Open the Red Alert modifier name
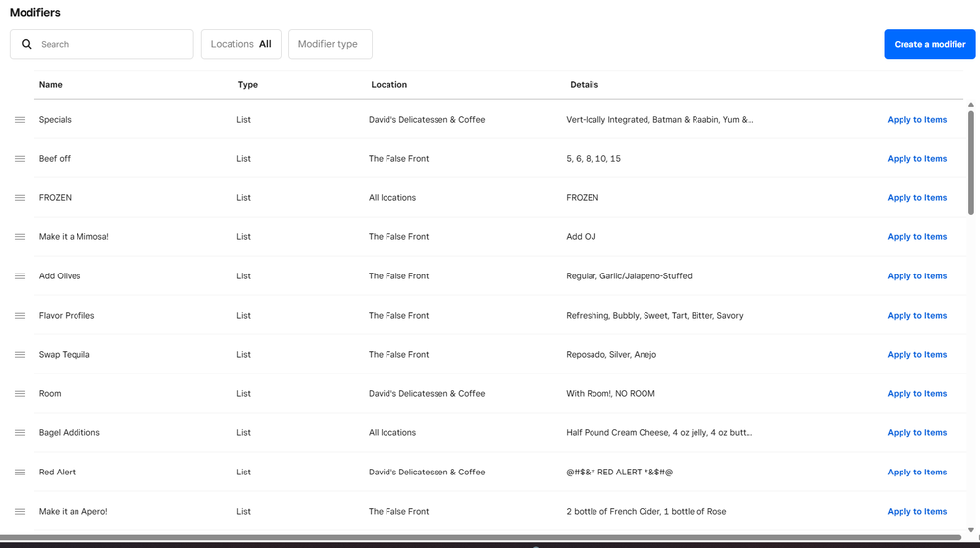The height and width of the screenshot is (548, 980). [x=57, y=473]
